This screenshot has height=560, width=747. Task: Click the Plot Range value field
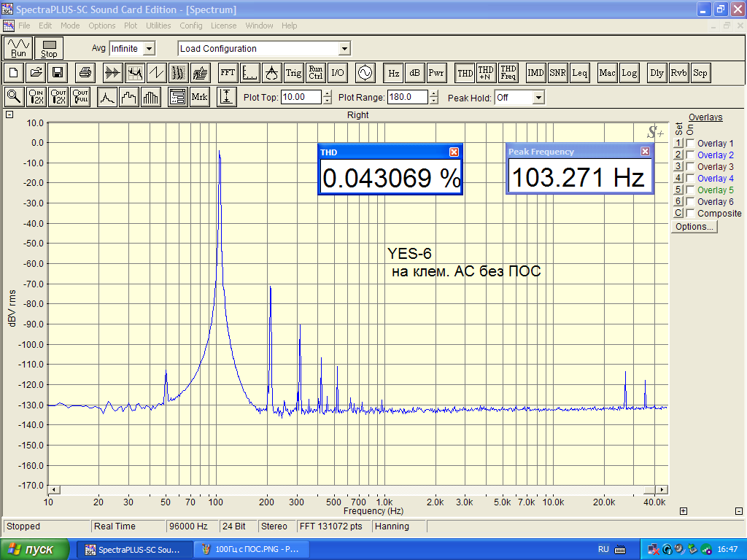[407, 97]
